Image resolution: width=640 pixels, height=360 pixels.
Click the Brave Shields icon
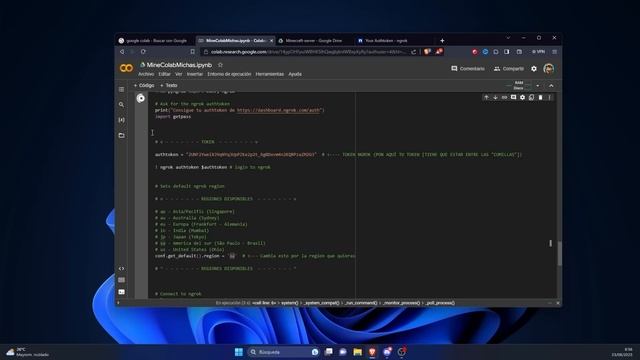(427, 52)
